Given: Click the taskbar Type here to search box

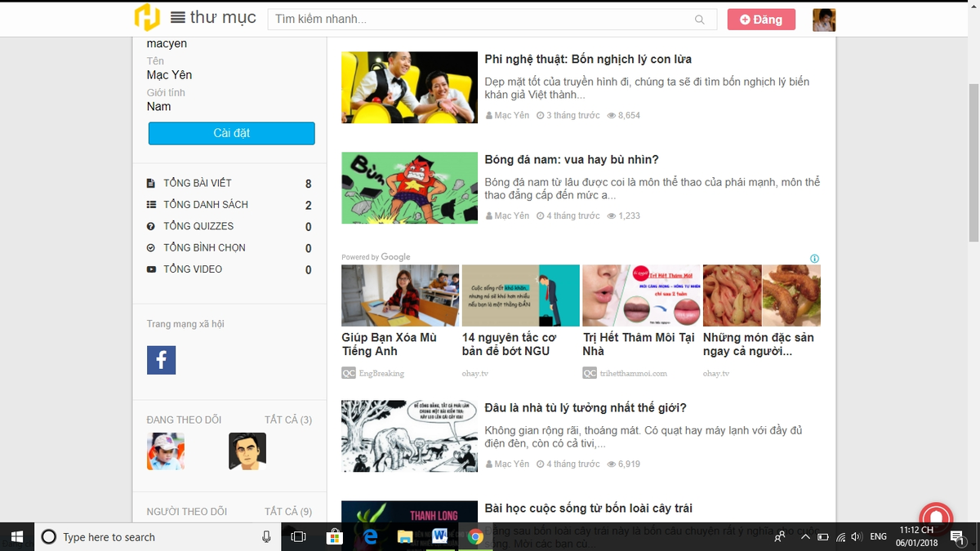Looking at the screenshot, I should click(158, 536).
